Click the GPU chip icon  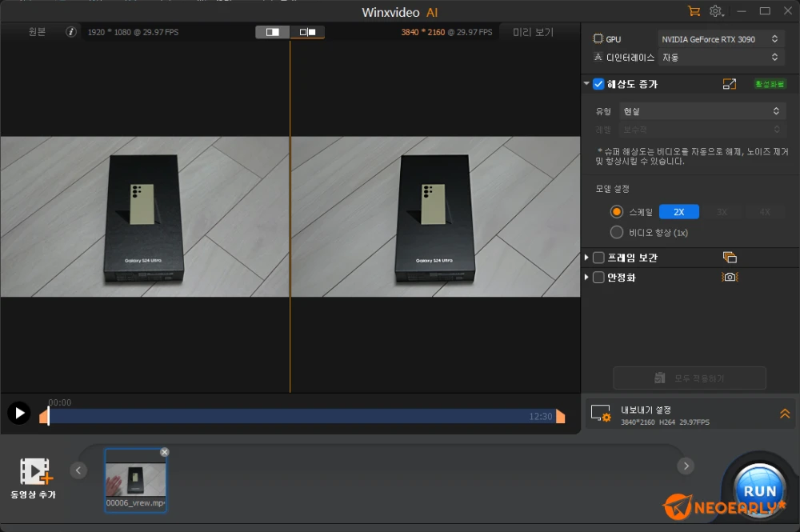coord(598,38)
